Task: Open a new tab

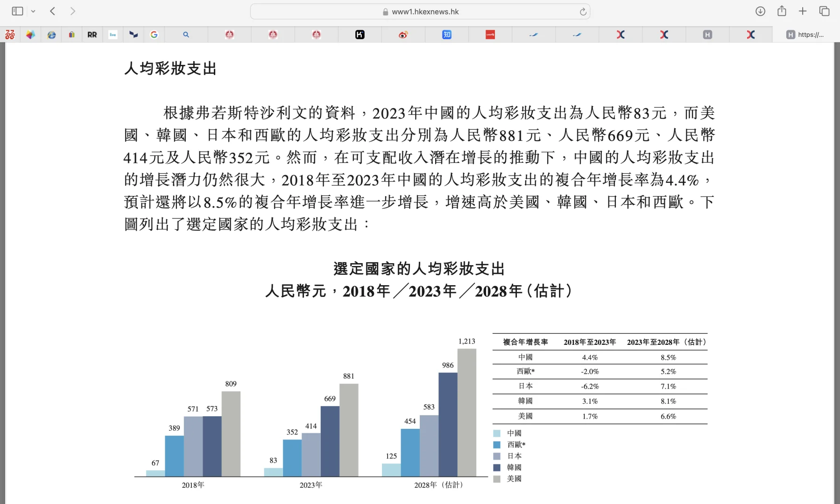Action: 803,11
